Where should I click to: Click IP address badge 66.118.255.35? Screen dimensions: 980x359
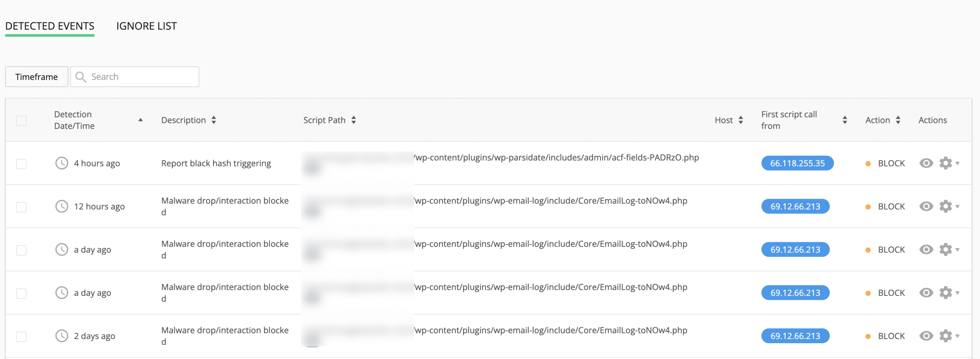797,163
